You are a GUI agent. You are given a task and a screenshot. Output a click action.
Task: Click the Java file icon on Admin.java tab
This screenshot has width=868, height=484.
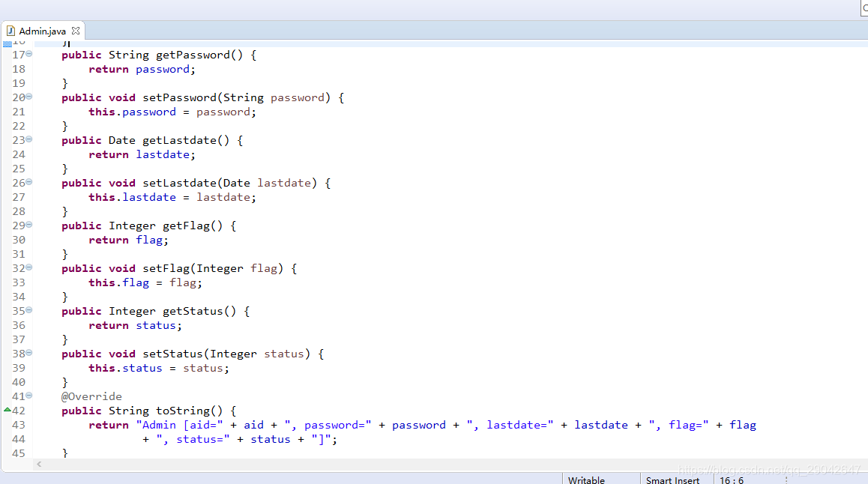point(10,31)
